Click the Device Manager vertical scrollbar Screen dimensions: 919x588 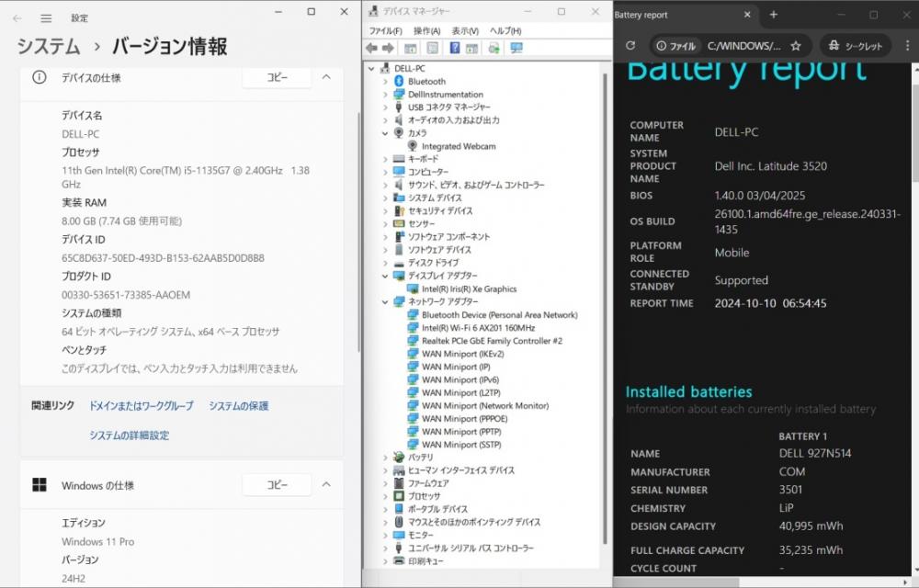[x=605, y=311]
